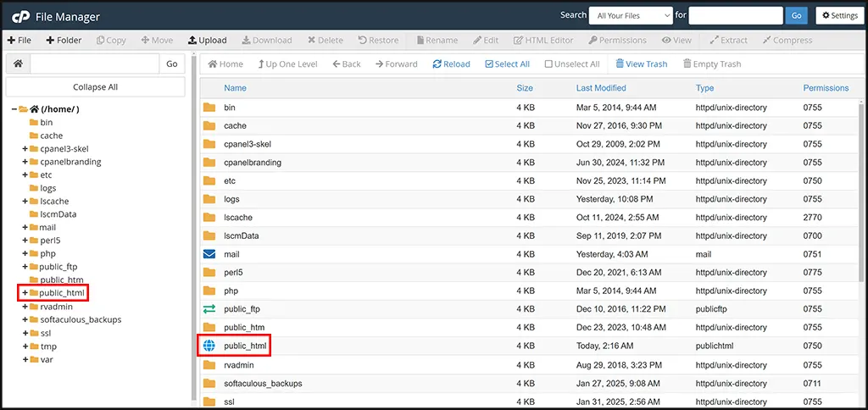Expand the var node in folder tree
Screen dimensions: 868x410
(x=25, y=360)
